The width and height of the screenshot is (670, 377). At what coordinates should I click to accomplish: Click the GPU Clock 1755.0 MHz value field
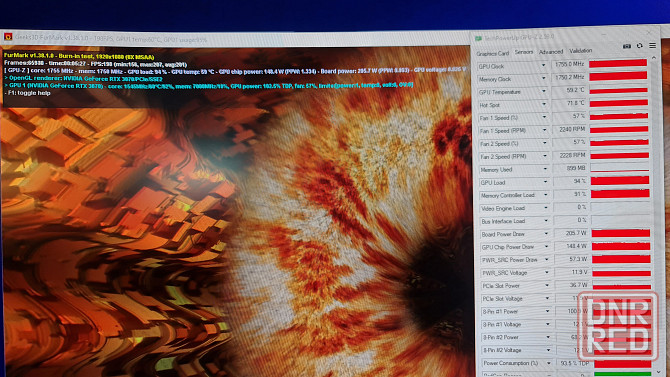[x=569, y=65]
